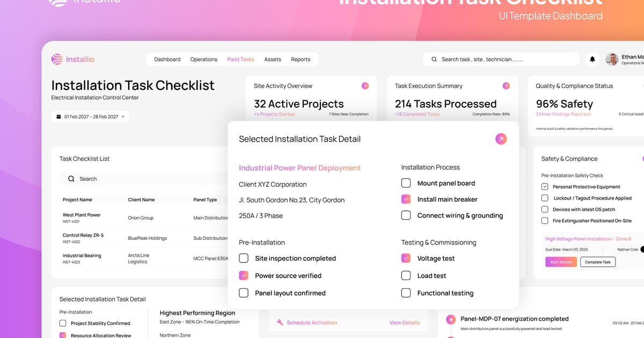
Task: Click the Complete Task button
Action: [597, 262]
